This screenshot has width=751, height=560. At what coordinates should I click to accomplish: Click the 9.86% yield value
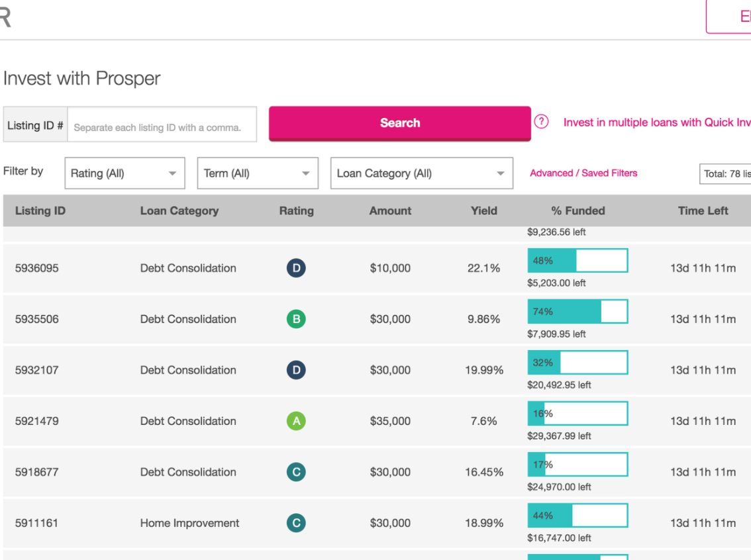click(483, 319)
